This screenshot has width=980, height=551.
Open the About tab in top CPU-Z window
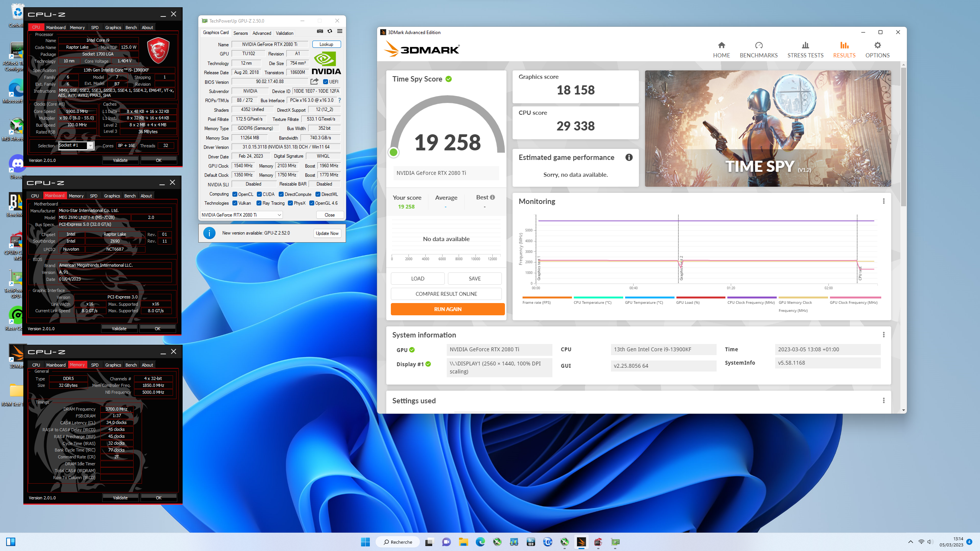(147, 28)
